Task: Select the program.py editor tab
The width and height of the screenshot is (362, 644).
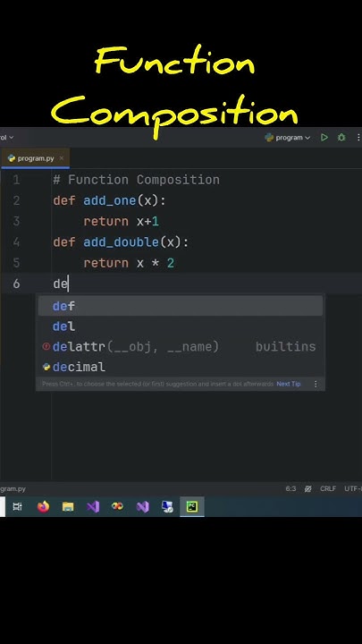Action: point(35,158)
